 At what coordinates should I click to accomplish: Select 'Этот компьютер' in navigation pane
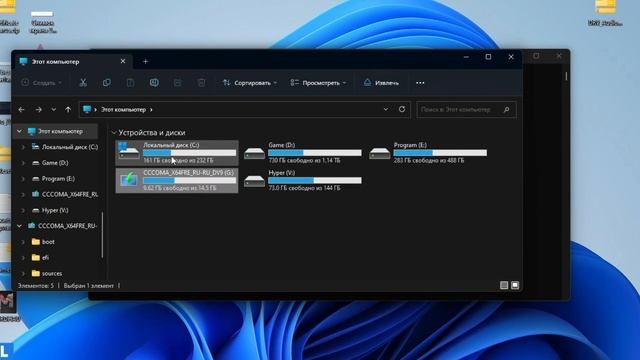tap(56, 131)
